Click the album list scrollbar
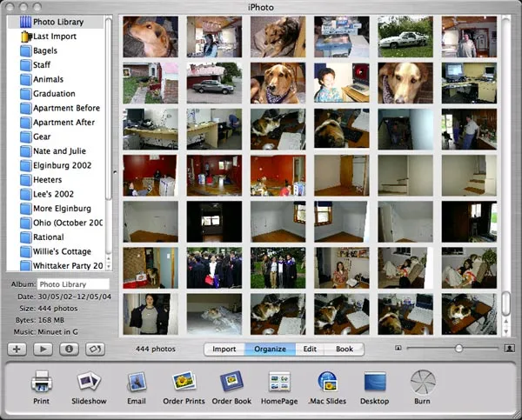The height and width of the screenshot is (420, 522). click(x=109, y=109)
